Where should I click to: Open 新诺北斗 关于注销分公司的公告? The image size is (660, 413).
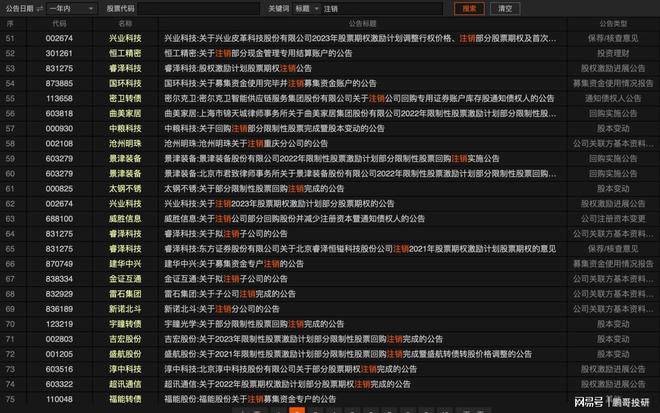coord(222,309)
